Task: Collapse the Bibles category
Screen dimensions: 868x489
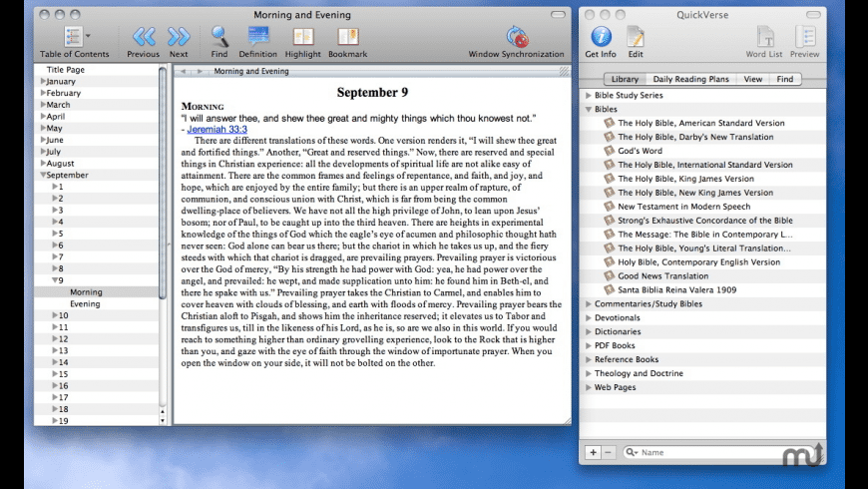Action: point(589,109)
